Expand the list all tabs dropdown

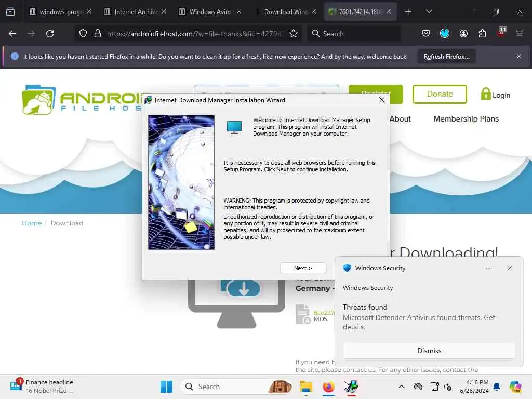429,12
